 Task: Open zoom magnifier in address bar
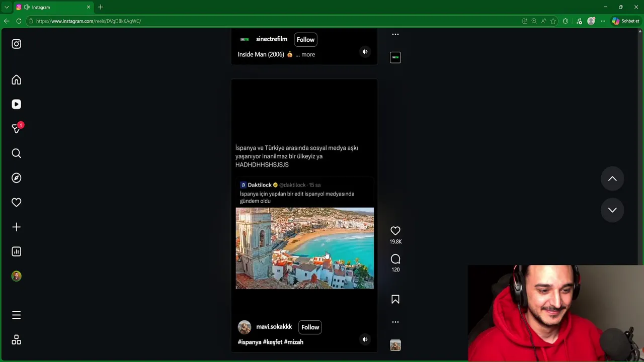[x=534, y=21]
